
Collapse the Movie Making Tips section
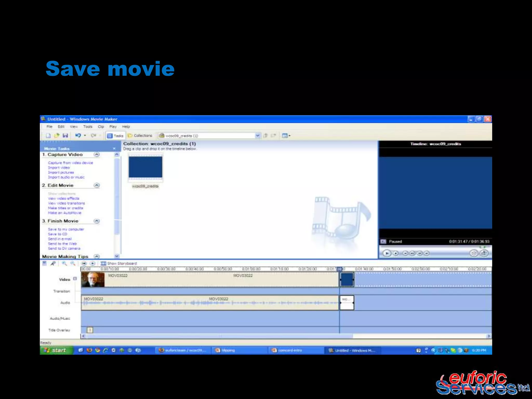pos(97,256)
